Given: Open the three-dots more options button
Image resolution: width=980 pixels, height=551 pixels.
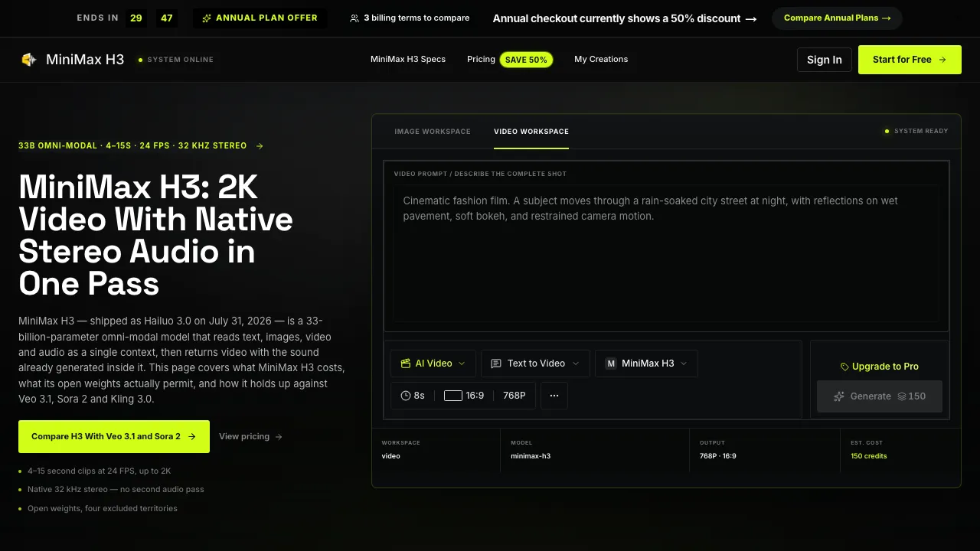Looking at the screenshot, I should coord(554,396).
